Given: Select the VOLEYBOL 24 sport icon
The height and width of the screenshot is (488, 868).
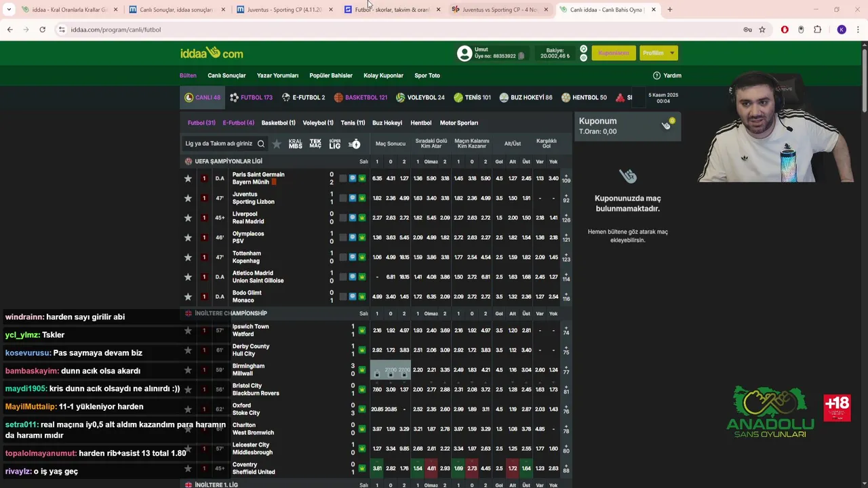Looking at the screenshot, I should (x=401, y=98).
